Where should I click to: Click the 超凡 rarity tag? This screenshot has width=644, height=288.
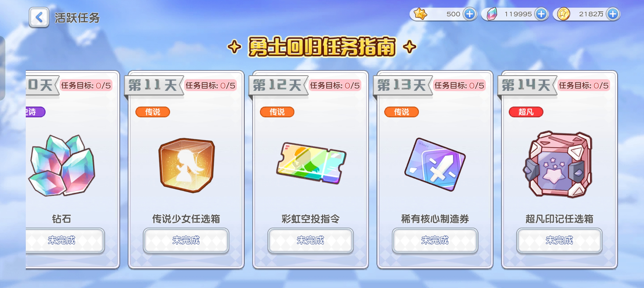(x=526, y=112)
